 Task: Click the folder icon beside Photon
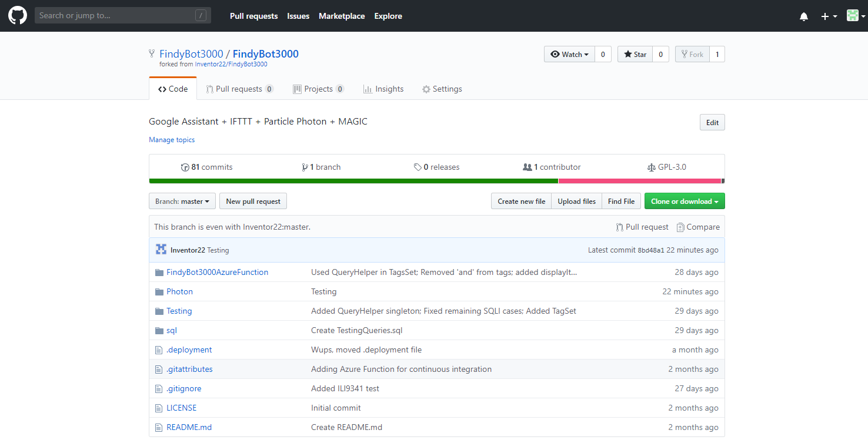click(159, 291)
